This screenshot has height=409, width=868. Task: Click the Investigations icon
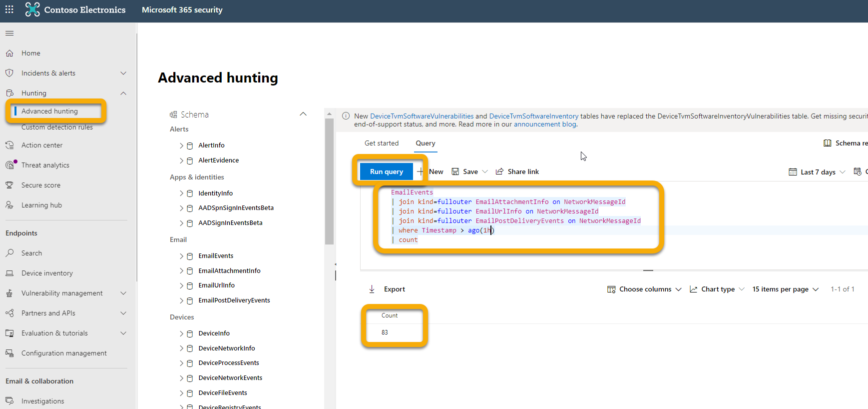pyautogui.click(x=9, y=401)
